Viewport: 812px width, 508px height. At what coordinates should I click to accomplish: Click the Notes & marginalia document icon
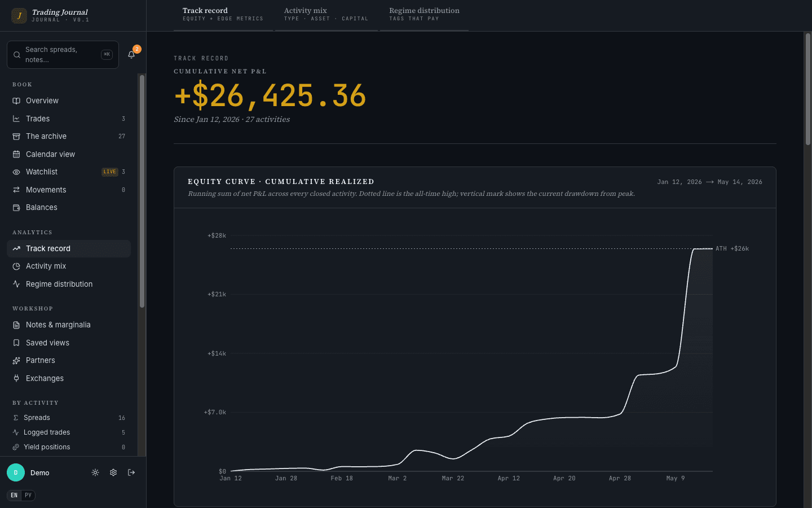[x=16, y=325]
